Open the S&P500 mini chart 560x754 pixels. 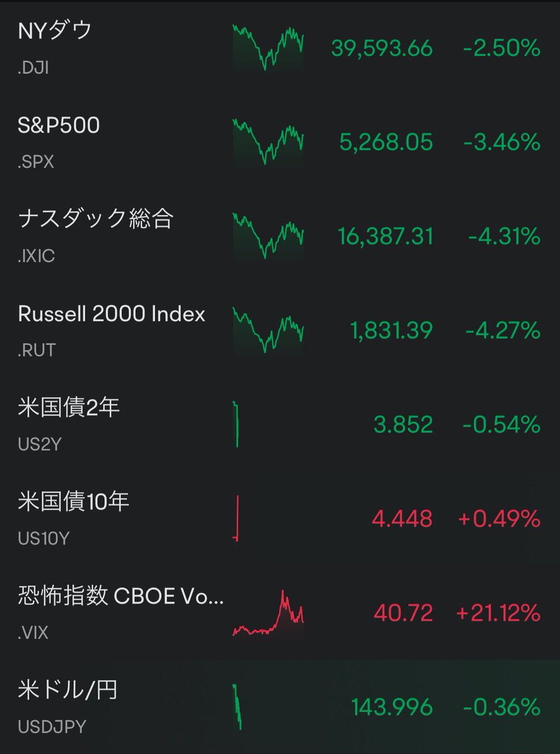tap(268, 142)
